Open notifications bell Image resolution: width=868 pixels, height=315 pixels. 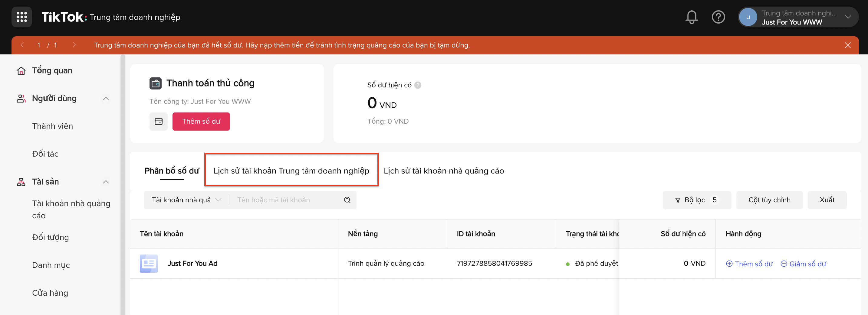[692, 17]
